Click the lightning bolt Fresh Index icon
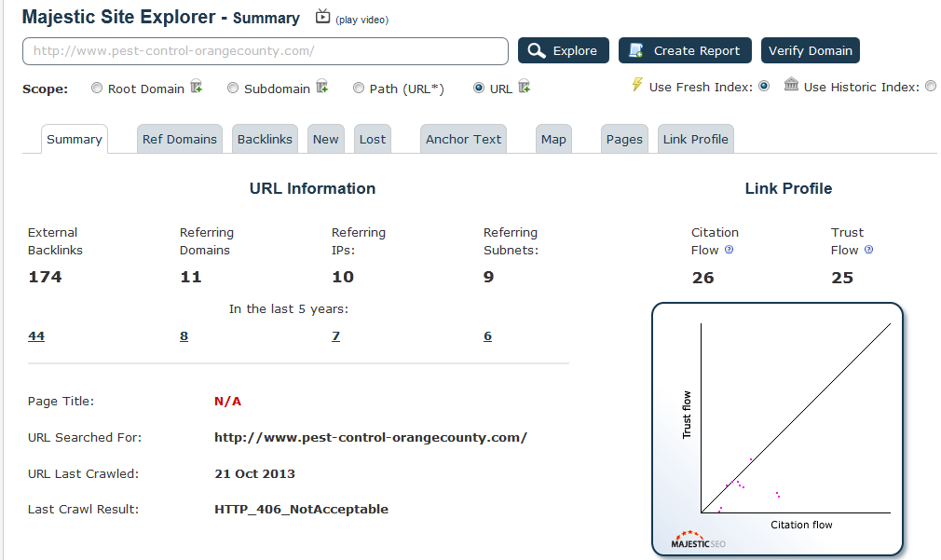 click(637, 85)
